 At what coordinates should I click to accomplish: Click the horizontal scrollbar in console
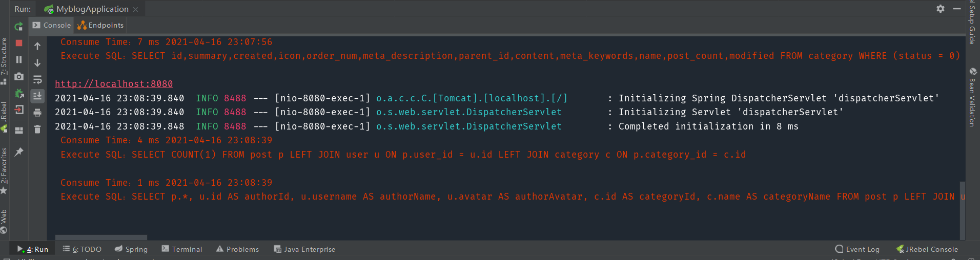[101, 237]
